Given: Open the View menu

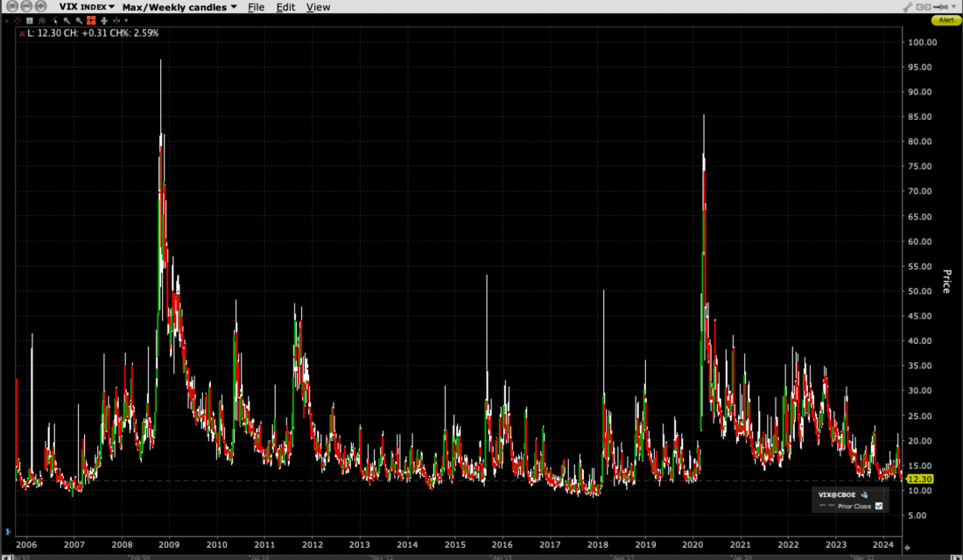Looking at the screenshot, I should tap(318, 7).
